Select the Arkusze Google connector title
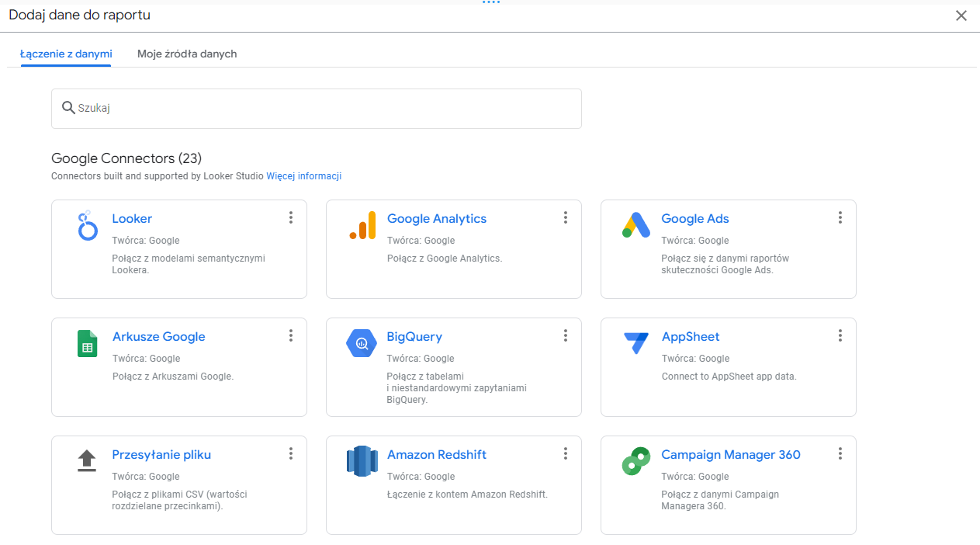980x545 pixels. point(159,337)
